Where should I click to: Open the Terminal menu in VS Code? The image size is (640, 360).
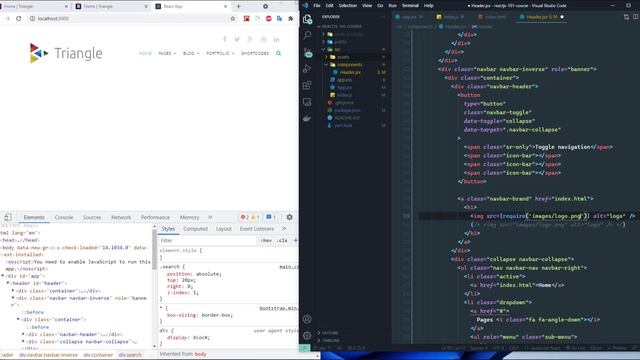coord(410,6)
